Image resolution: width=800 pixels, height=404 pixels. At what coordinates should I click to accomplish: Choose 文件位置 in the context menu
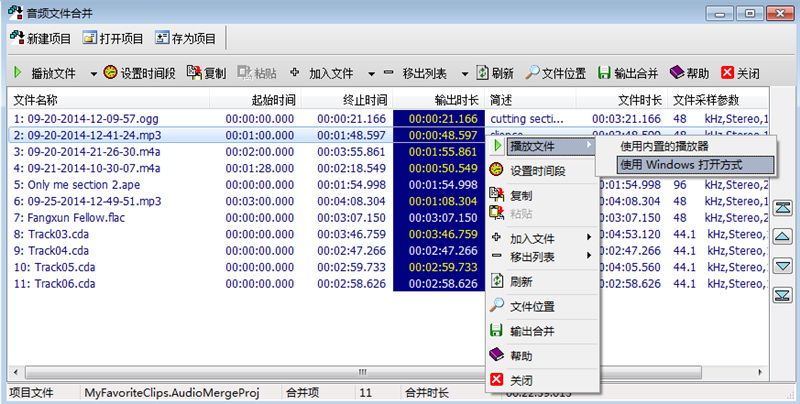(x=542, y=306)
